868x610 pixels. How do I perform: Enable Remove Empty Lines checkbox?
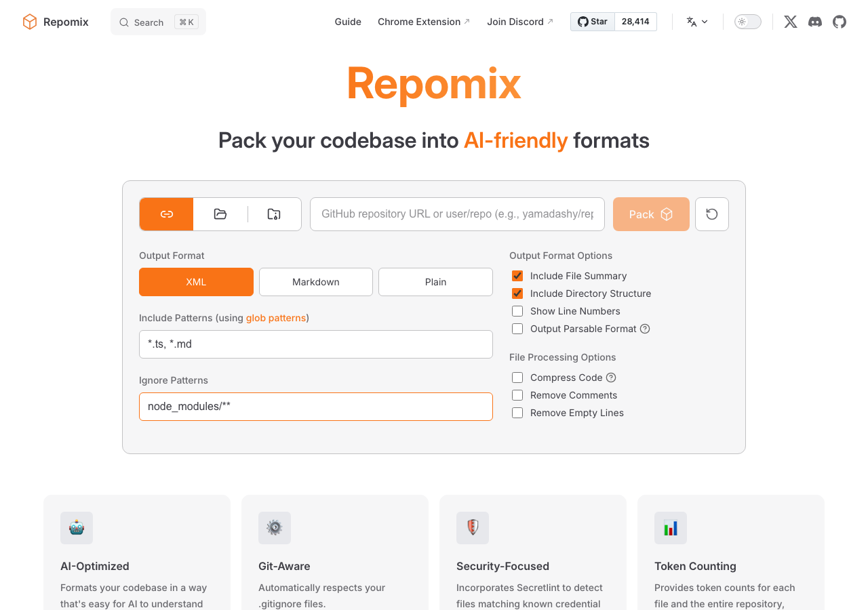517,413
